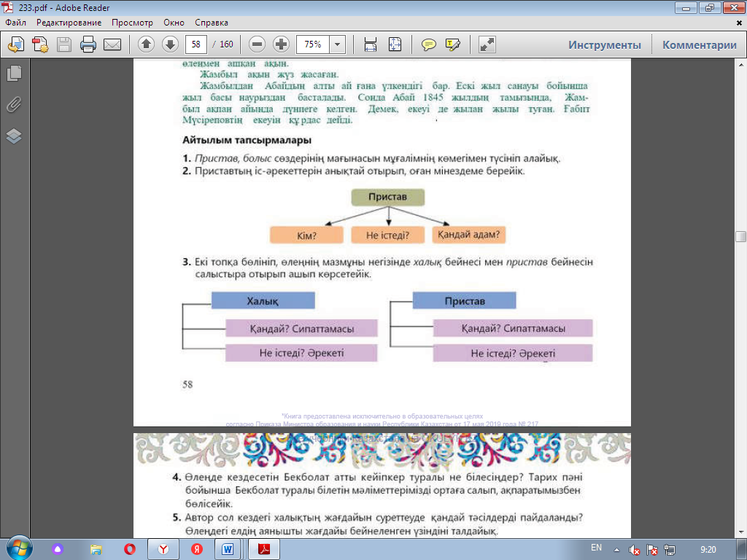This screenshot has height=560, width=747.
Task: Click the Кім? orange box
Action: (306, 235)
